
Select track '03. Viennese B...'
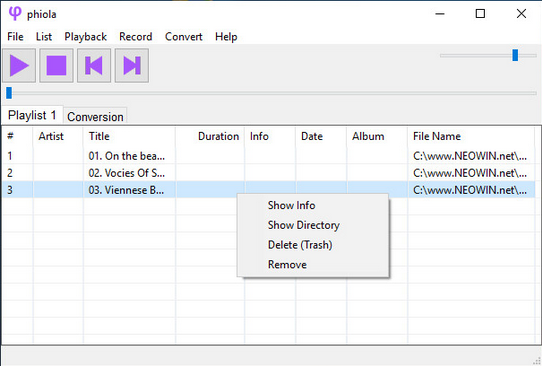[x=126, y=190]
